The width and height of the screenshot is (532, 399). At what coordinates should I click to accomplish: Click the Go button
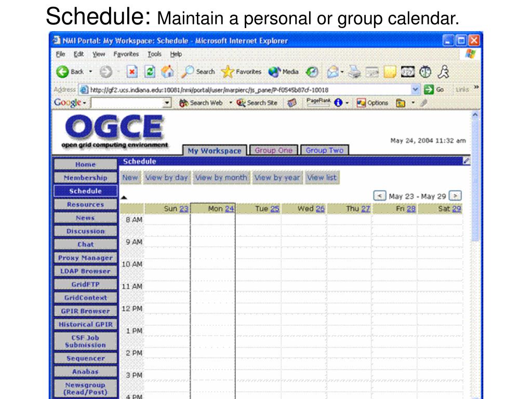pyautogui.click(x=434, y=89)
